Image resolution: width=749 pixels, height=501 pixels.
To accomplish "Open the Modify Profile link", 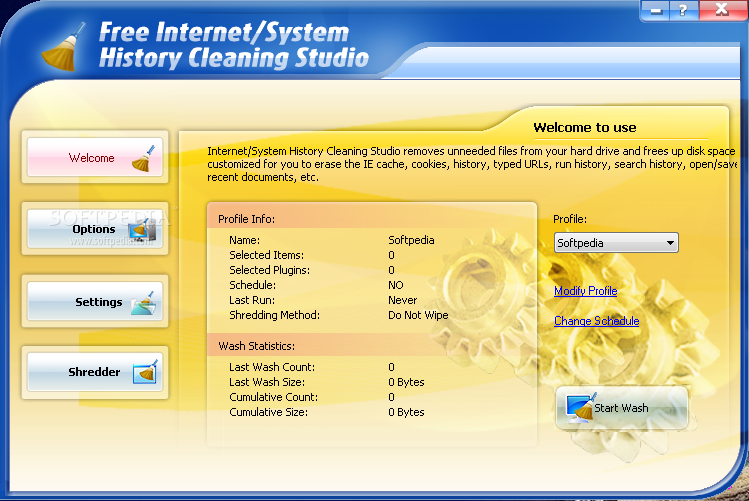I will click(x=586, y=291).
